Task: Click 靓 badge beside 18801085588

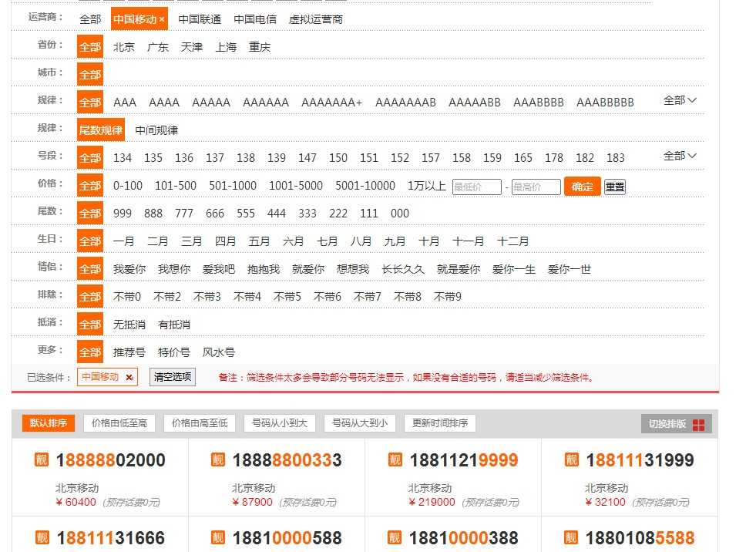Action: (x=571, y=537)
